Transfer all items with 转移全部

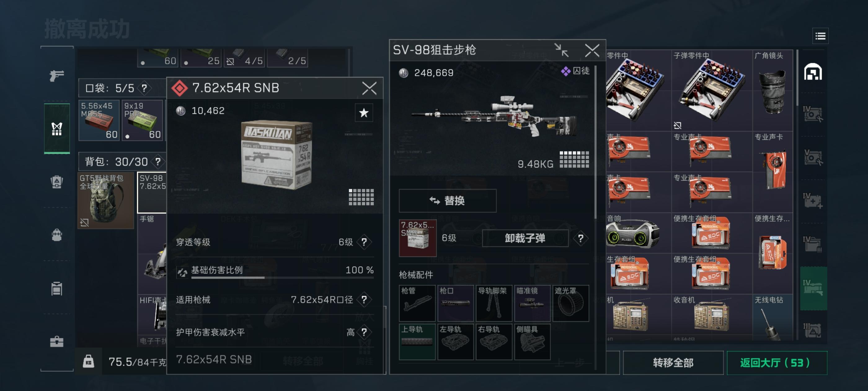pos(673,363)
